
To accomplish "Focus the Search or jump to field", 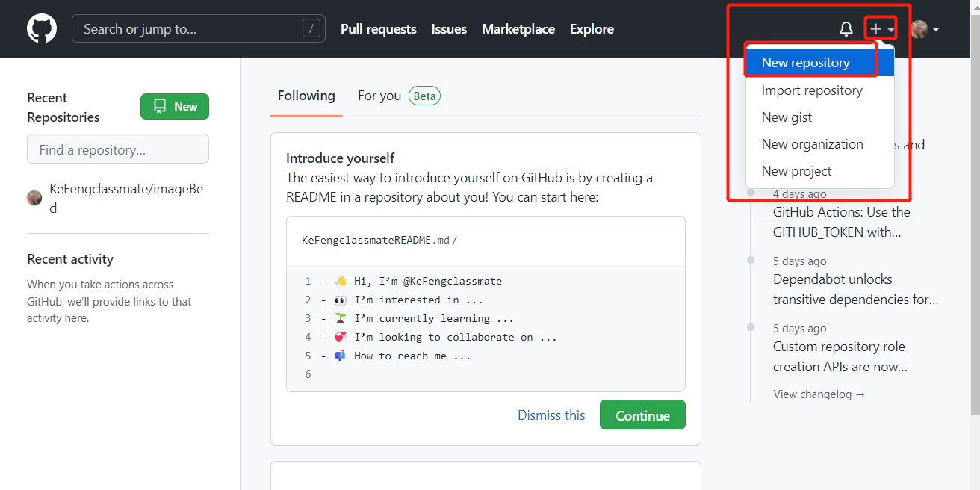I will (x=199, y=29).
